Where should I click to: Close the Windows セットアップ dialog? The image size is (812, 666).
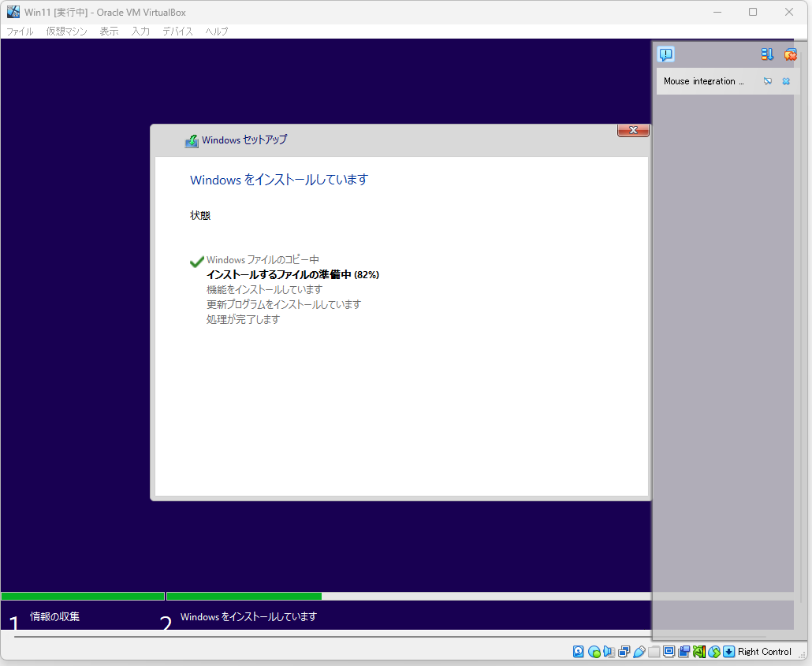pyautogui.click(x=633, y=130)
